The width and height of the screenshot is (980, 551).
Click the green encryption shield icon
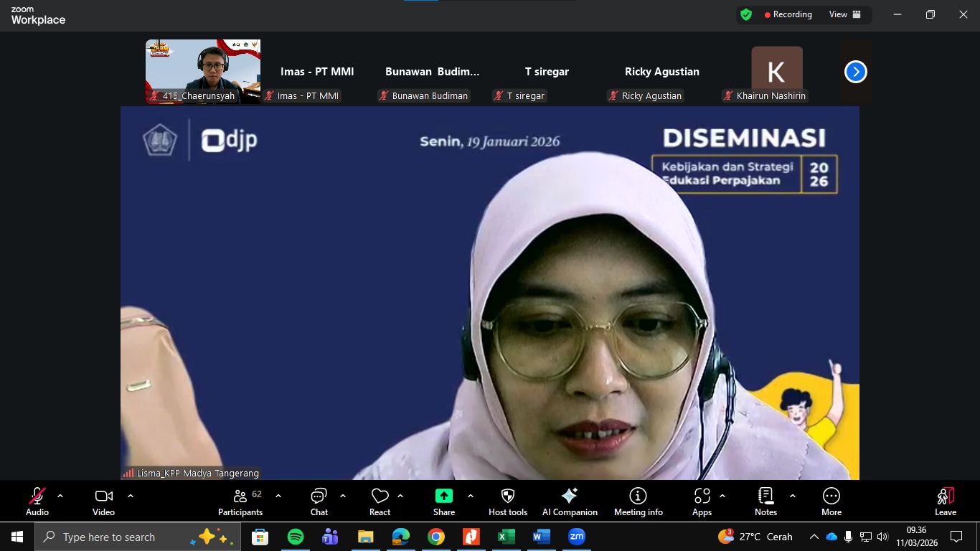click(746, 14)
